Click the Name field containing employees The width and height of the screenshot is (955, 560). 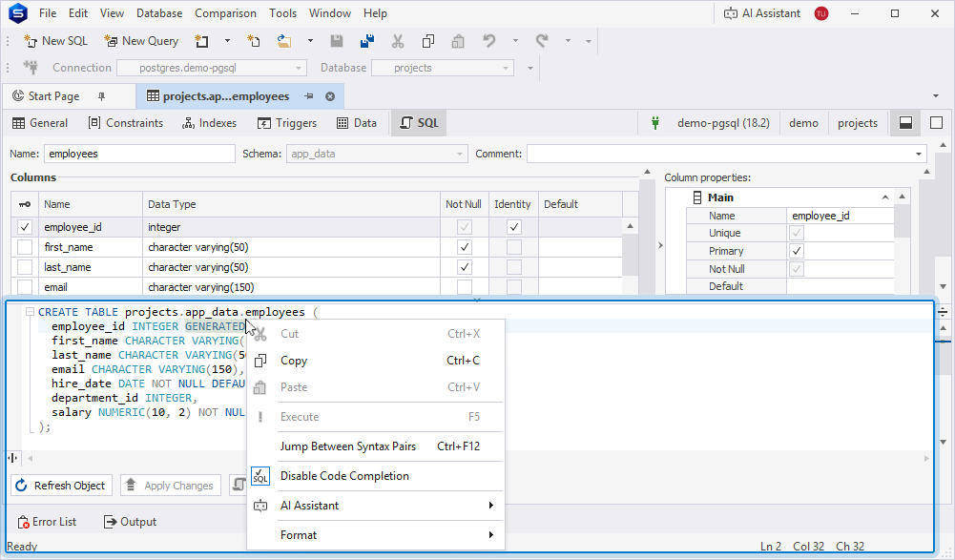click(x=139, y=154)
